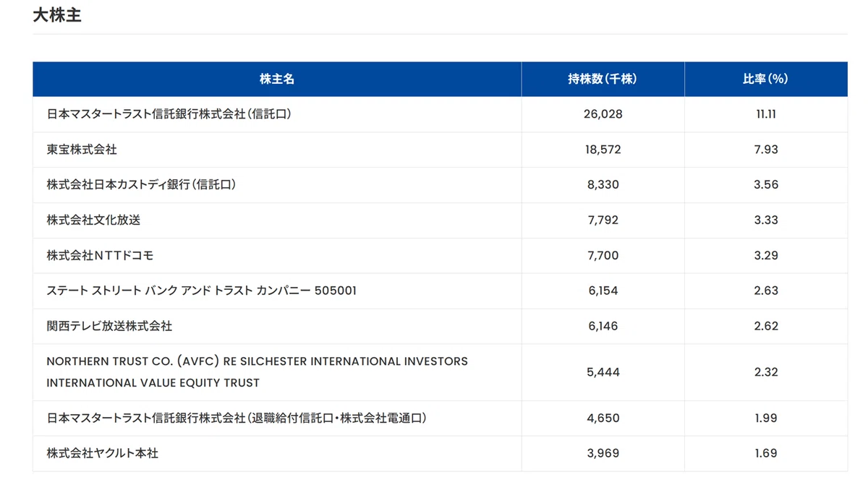This screenshot has width=868, height=477.
Task: Select the 5,444 shares value
Action: (603, 372)
